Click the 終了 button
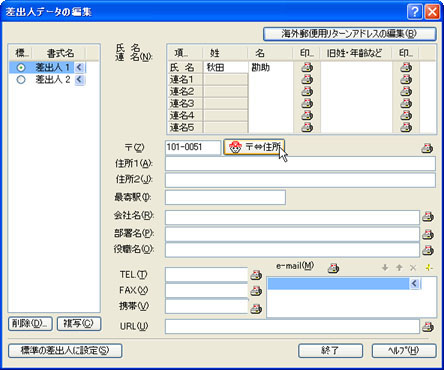 [x=330, y=351]
